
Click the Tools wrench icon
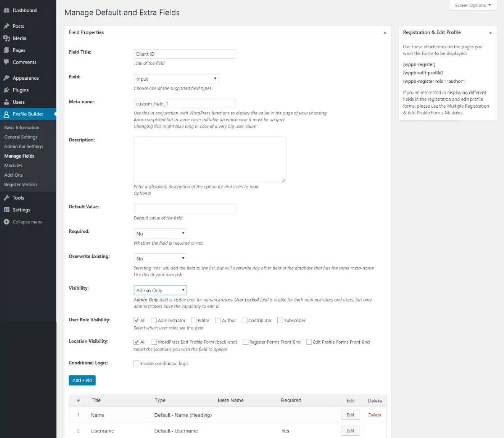click(6, 198)
